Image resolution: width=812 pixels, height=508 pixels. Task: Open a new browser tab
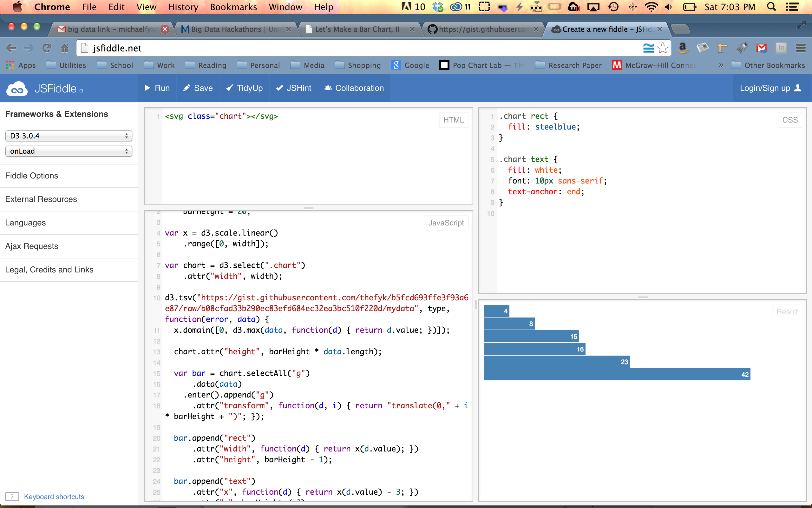coord(681,30)
